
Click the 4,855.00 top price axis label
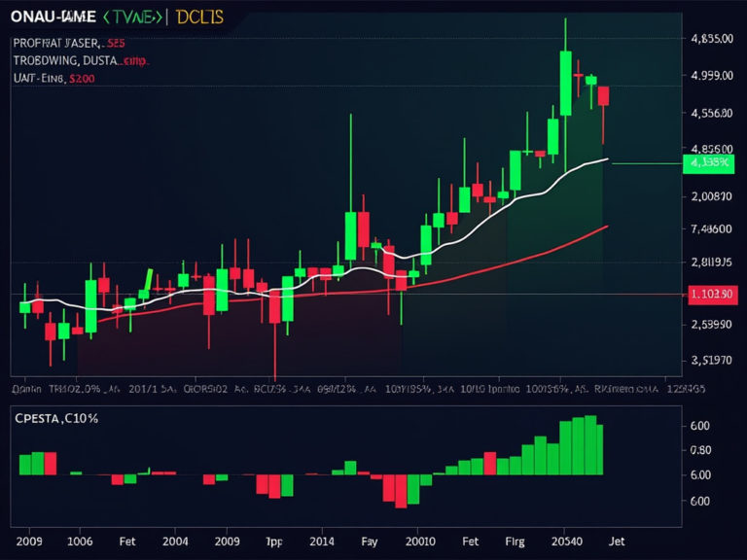tap(710, 39)
